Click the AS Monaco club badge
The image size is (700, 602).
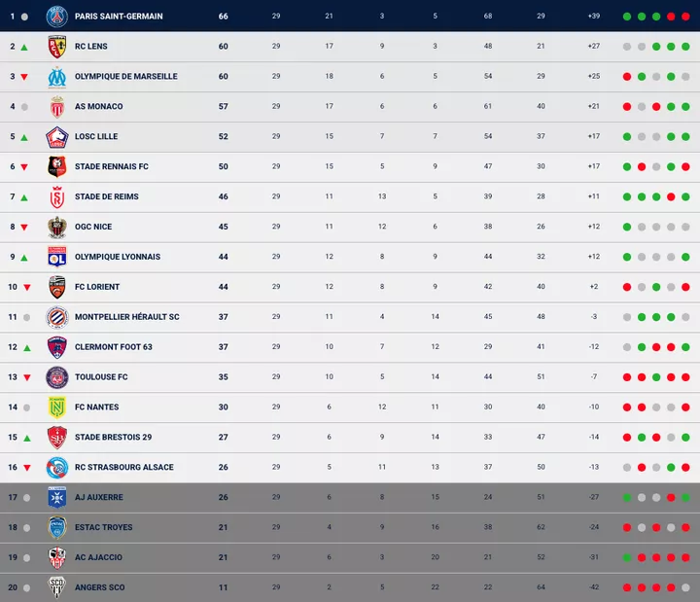pos(56,107)
